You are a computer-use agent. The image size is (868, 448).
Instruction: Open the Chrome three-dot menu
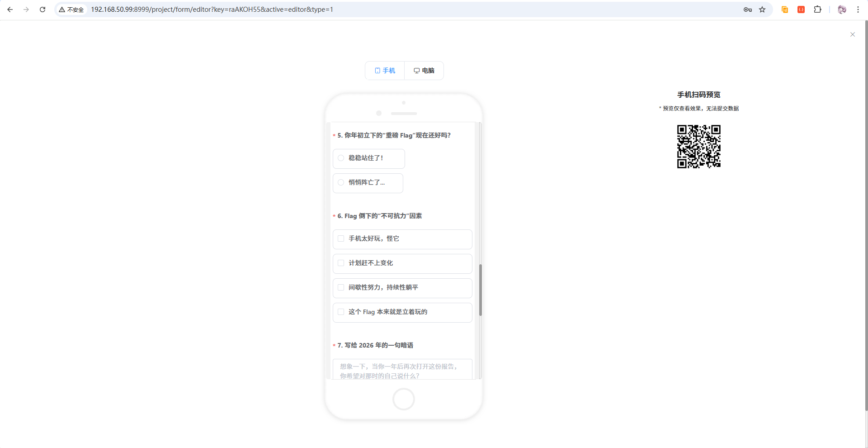858,10
